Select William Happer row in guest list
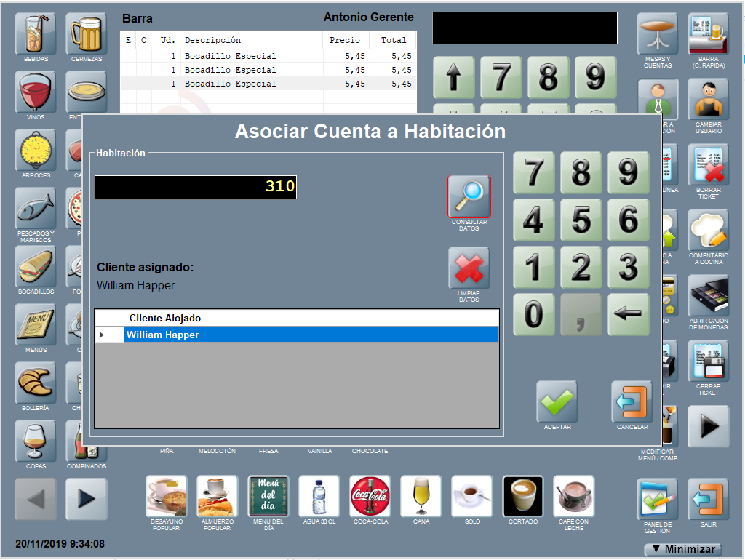The image size is (745, 560). [x=311, y=335]
